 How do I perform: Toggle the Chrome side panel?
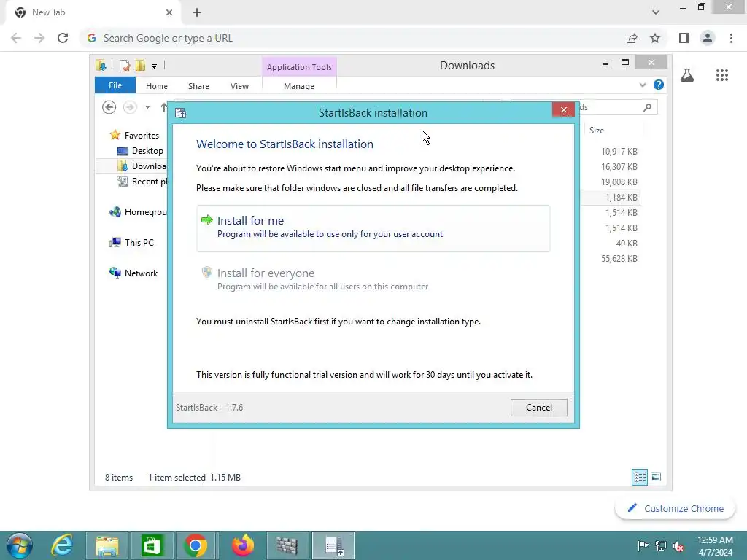point(684,38)
